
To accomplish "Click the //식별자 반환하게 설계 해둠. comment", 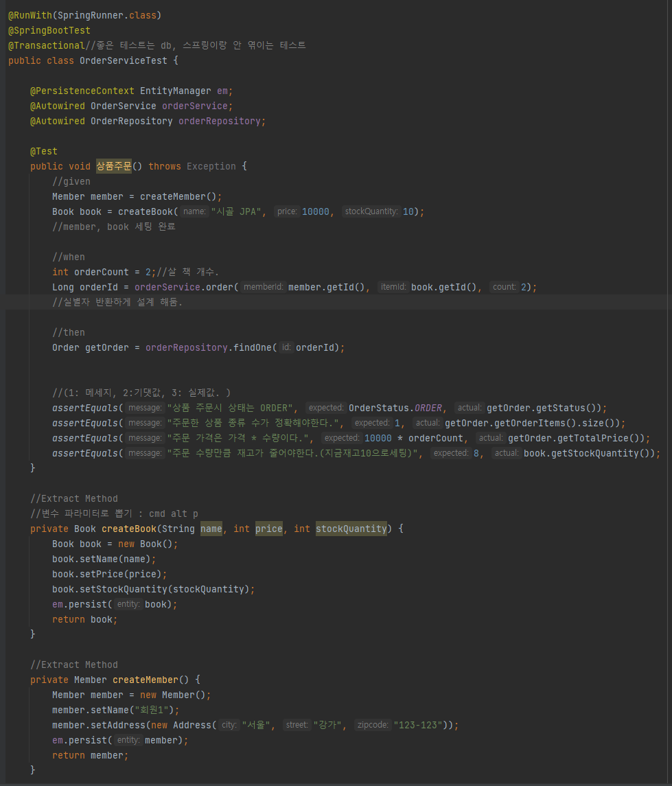I will click(x=117, y=302).
